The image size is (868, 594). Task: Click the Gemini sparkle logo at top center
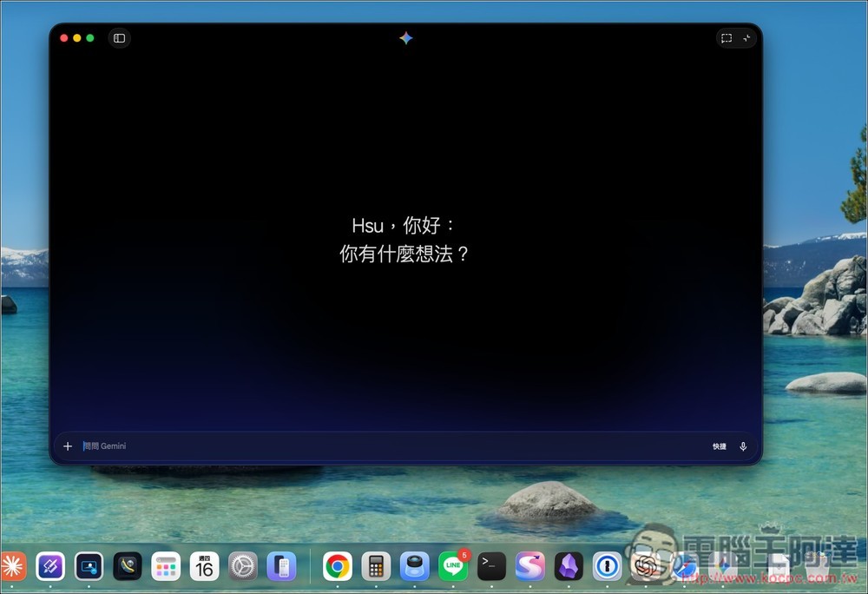[x=406, y=37]
